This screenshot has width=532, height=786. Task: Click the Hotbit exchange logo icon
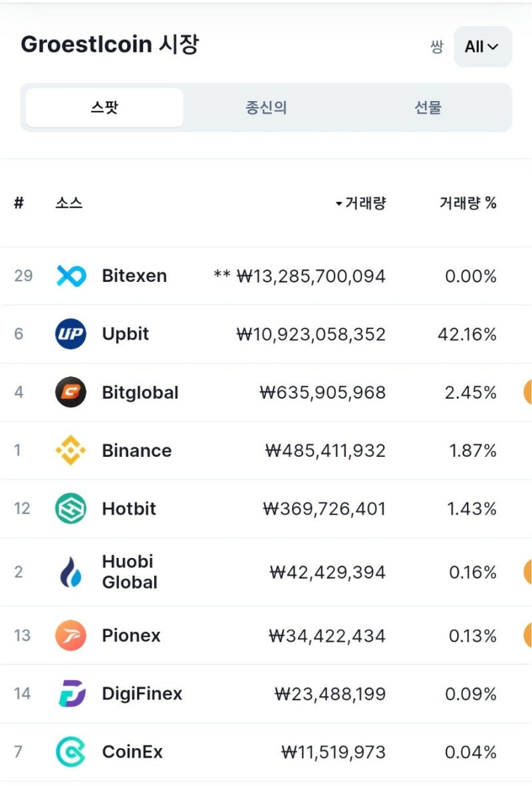(70, 509)
